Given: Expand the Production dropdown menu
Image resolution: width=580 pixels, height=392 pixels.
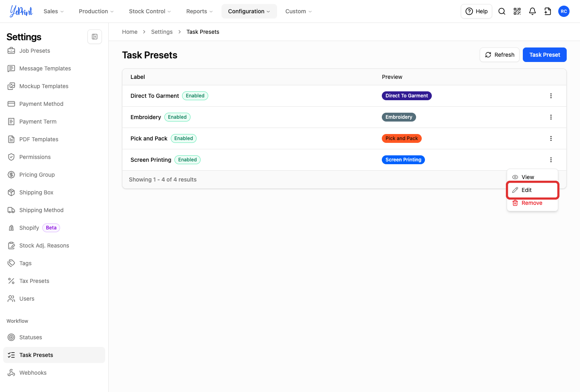Looking at the screenshot, I should (96, 11).
